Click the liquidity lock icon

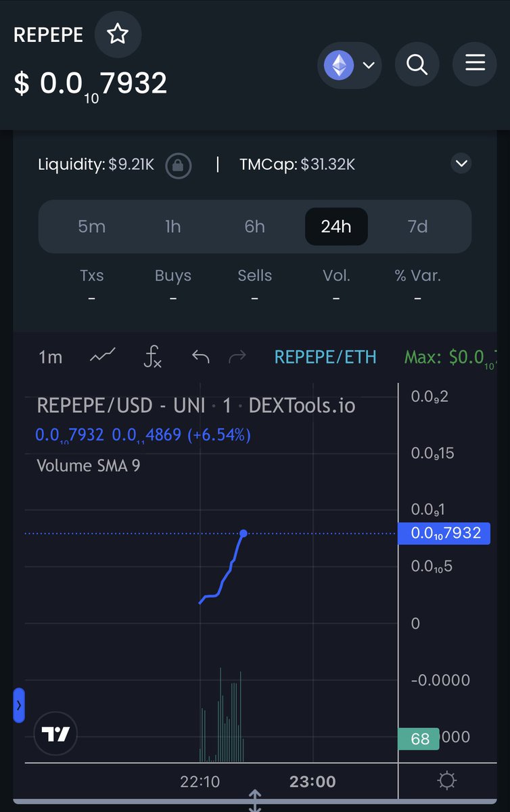point(178,164)
